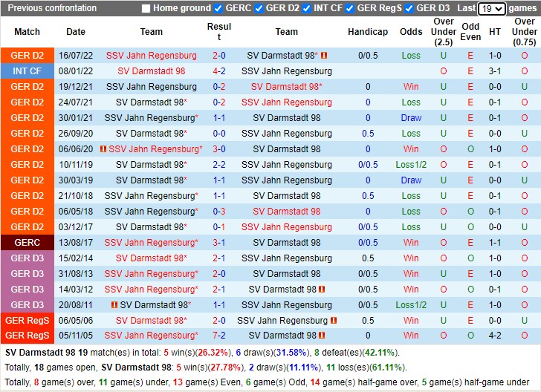Uncheck the GER RegS filter checkbox

[x=349, y=8]
